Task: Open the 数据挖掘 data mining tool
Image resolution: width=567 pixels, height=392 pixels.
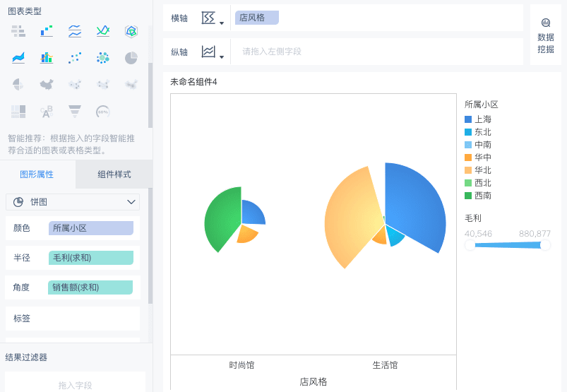Action: pyautogui.click(x=546, y=36)
